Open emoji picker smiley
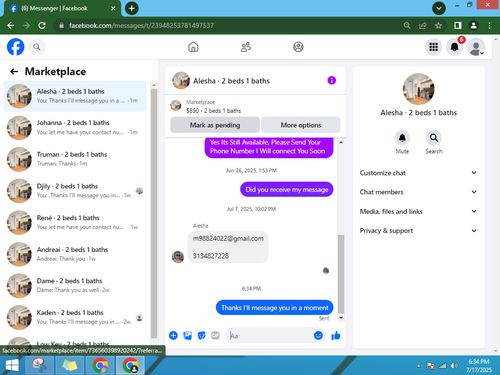The image size is (500, 375). [318, 335]
